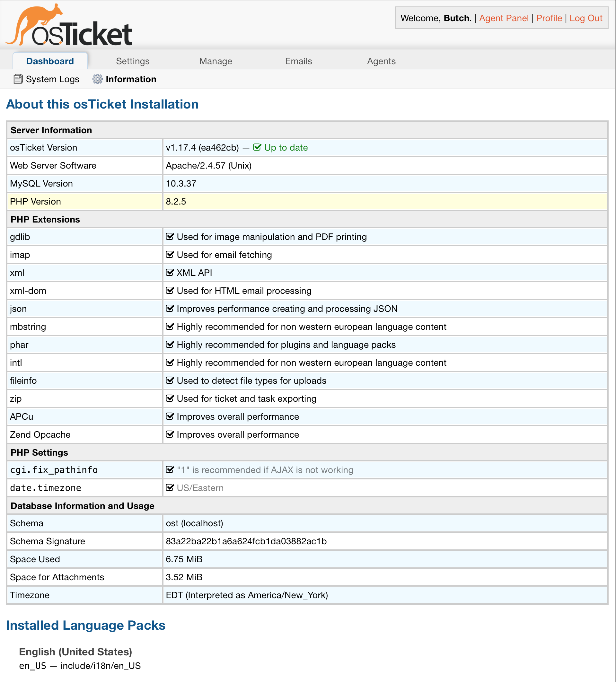Viewport: 616px width, 682px height.
Task: Click the checkmark in the Zend Opcache row
Action: [170, 434]
